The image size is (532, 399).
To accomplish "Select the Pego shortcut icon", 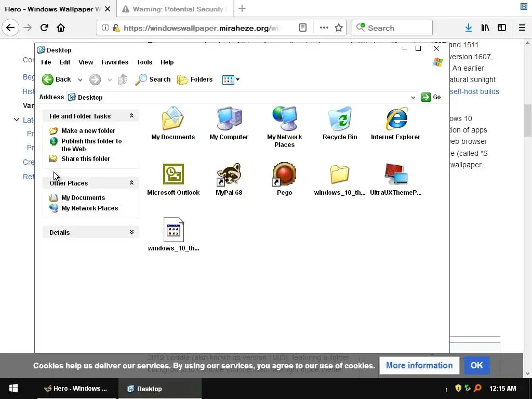I will tap(284, 179).
